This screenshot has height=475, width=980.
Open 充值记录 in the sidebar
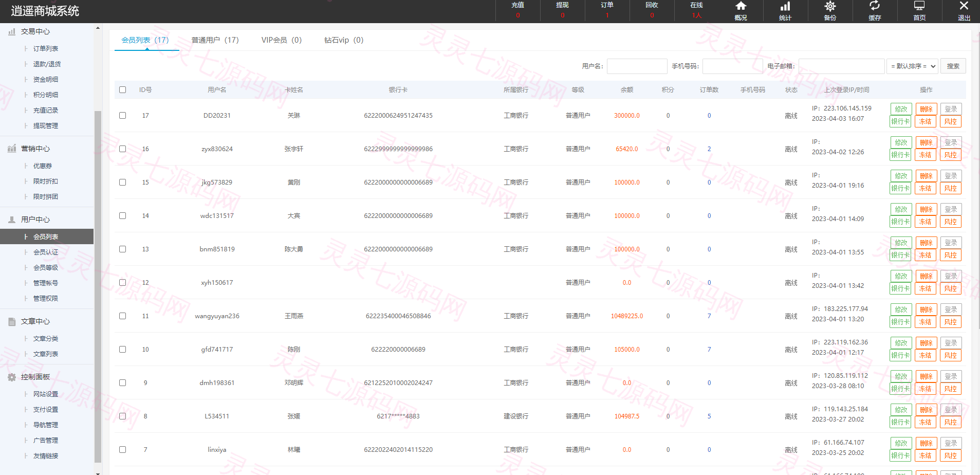pos(46,111)
